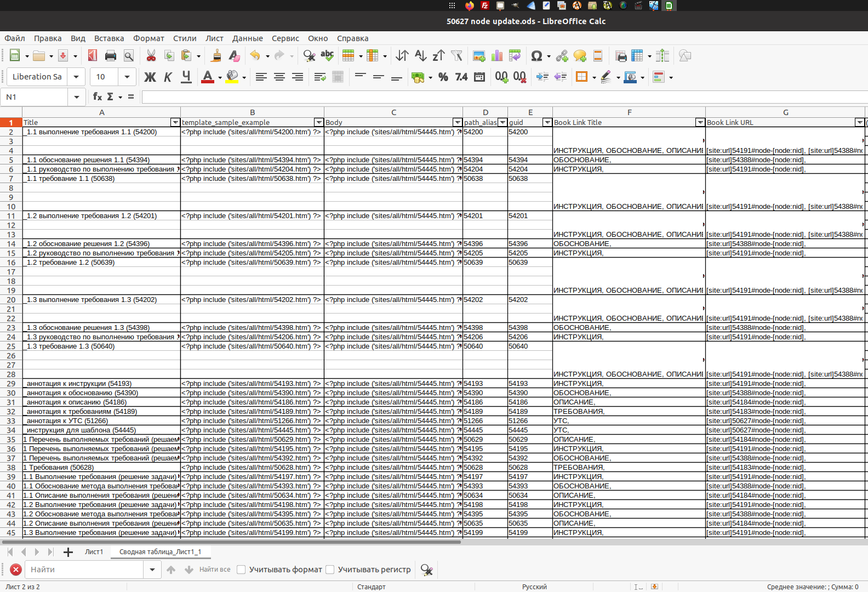Expand the search history dropdown

click(x=152, y=570)
